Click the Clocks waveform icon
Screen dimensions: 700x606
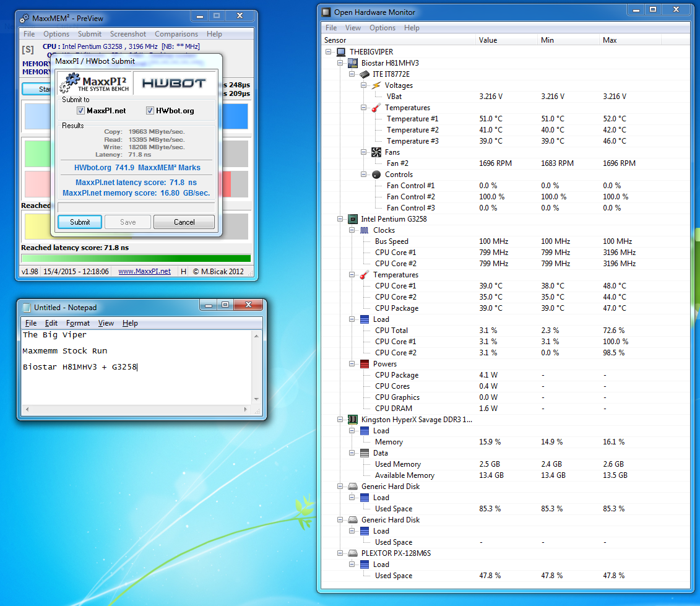click(365, 230)
